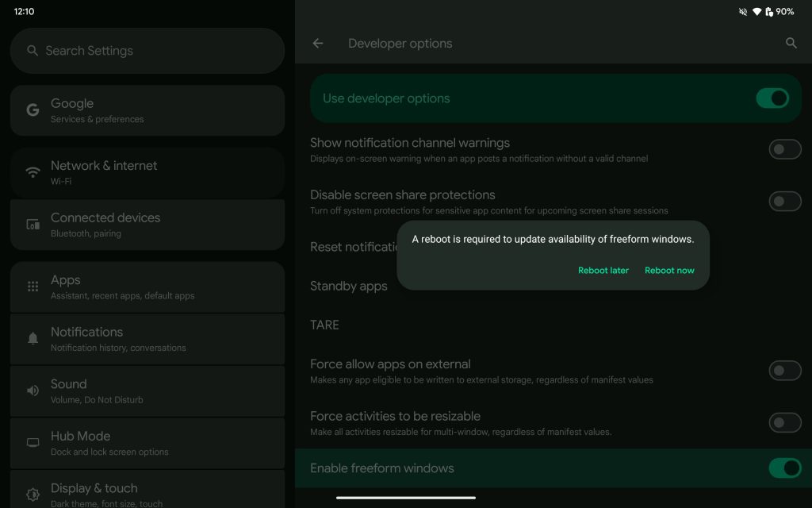
Task: Open the Standby apps entry
Action: 350,286
